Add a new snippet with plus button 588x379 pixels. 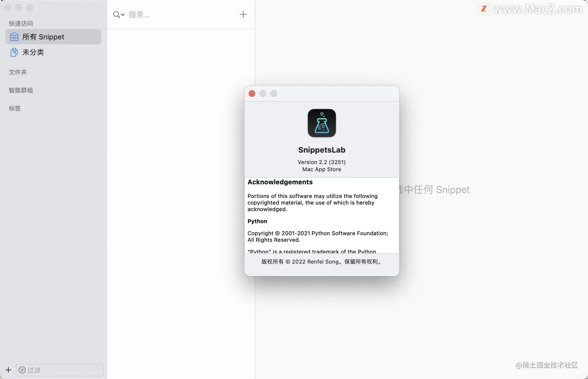pyautogui.click(x=243, y=14)
